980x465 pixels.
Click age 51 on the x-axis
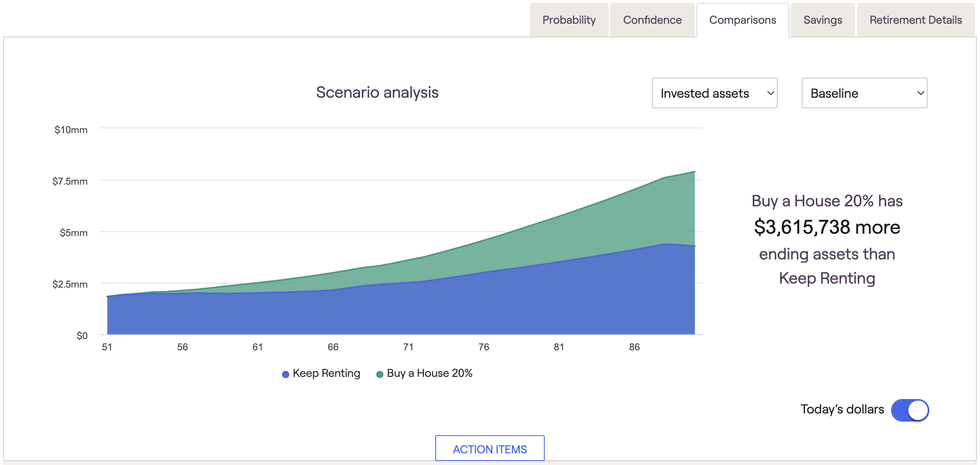coord(107,347)
